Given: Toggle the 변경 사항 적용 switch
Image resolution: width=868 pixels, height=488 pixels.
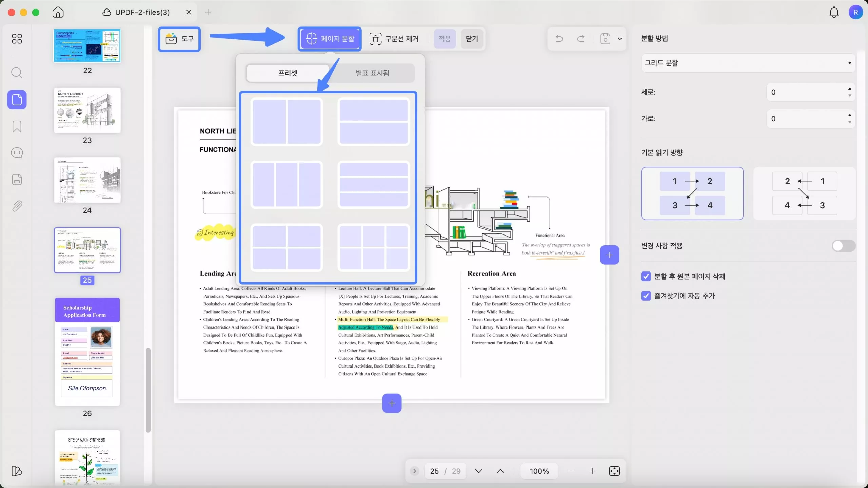Looking at the screenshot, I should [x=843, y=246].
